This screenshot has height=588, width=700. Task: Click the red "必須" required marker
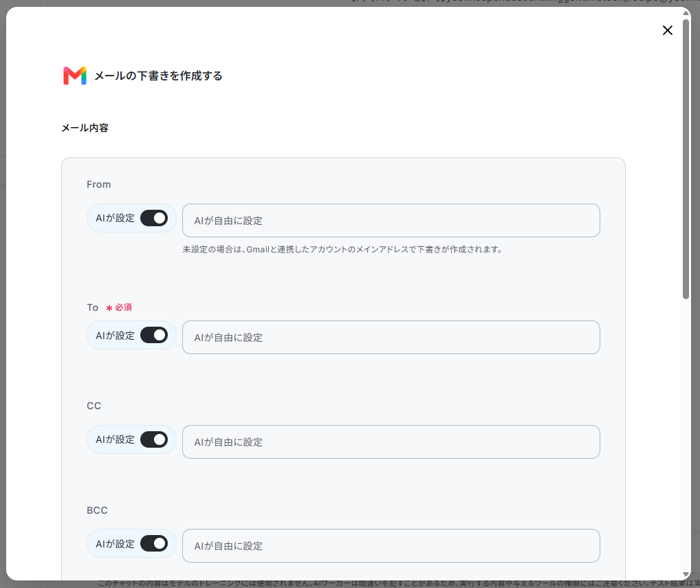click(119, 307)
